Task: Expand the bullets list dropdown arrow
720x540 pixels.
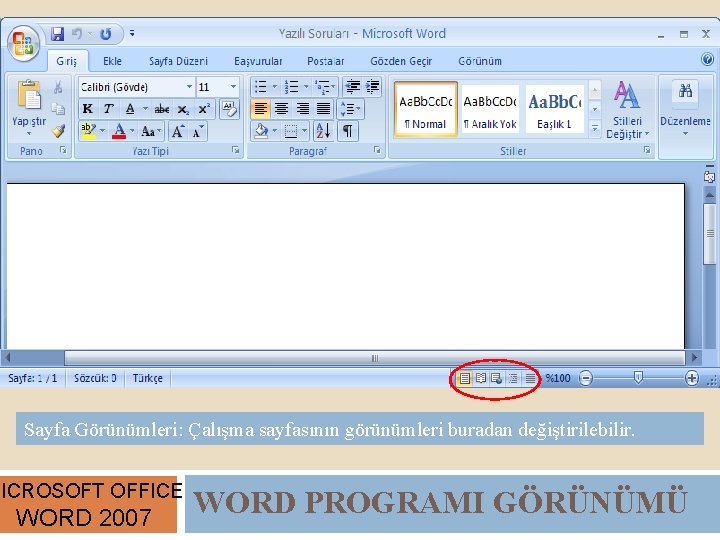Action: (275, 86)
